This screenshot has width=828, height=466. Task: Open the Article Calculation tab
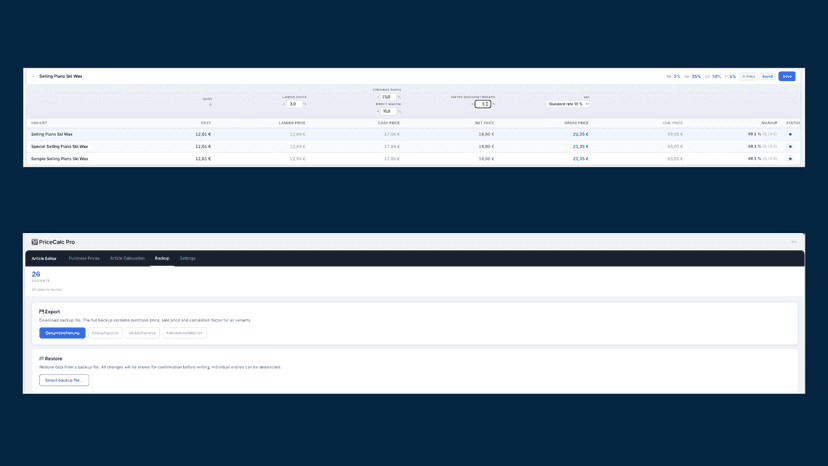point(127,258)
